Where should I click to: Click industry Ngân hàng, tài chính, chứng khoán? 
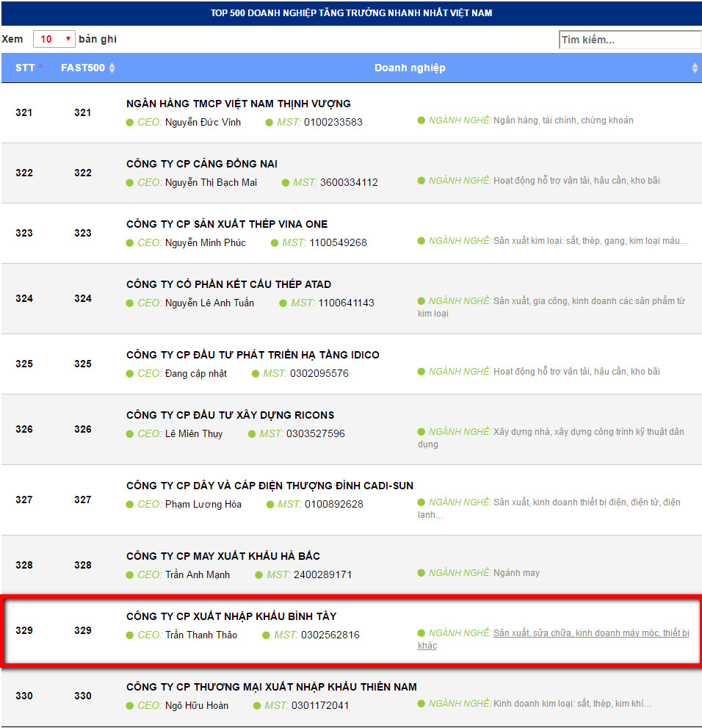[x=563, y=120]
